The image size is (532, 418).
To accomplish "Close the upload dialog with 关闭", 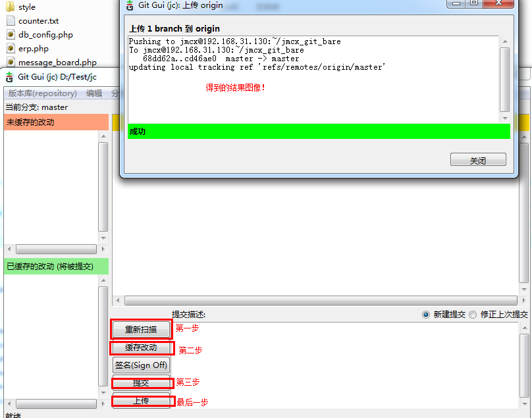I will point(478,160).
